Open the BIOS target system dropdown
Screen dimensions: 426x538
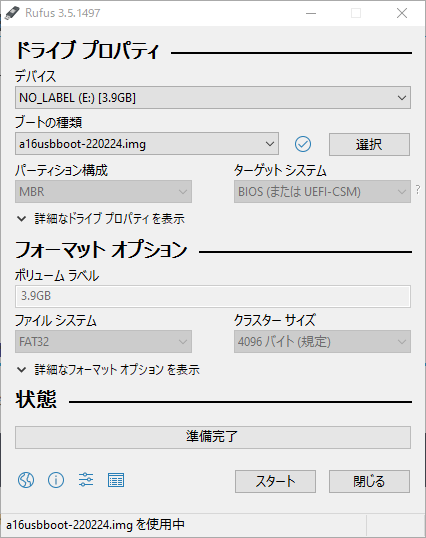(x=322, y=191)
